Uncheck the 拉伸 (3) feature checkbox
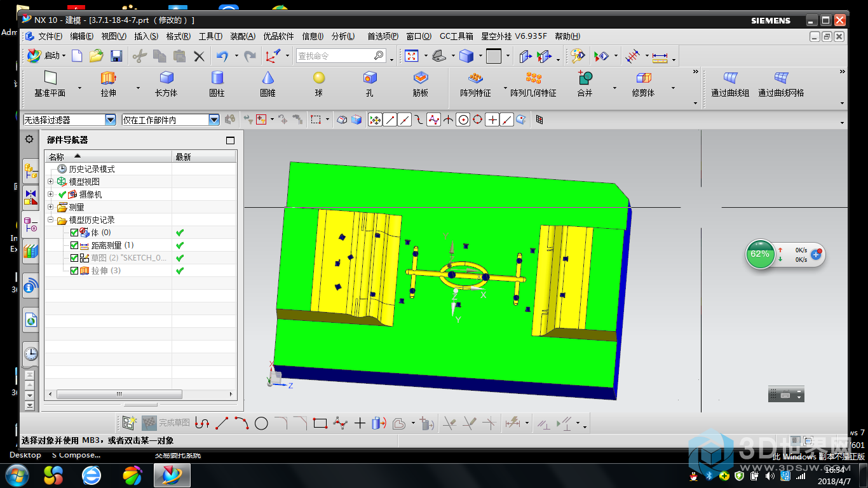This screenshot has width=868, height=488. (74, 271)
